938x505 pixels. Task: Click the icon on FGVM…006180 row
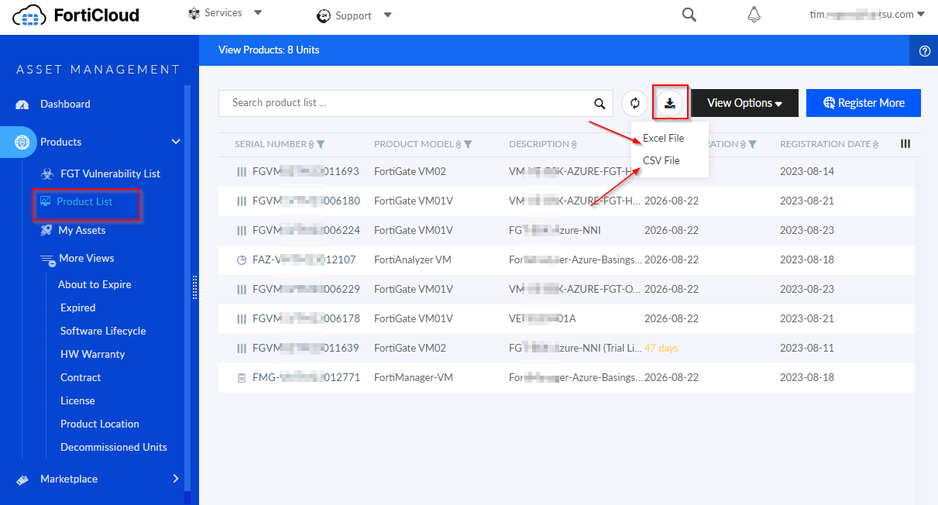[241, 201]
